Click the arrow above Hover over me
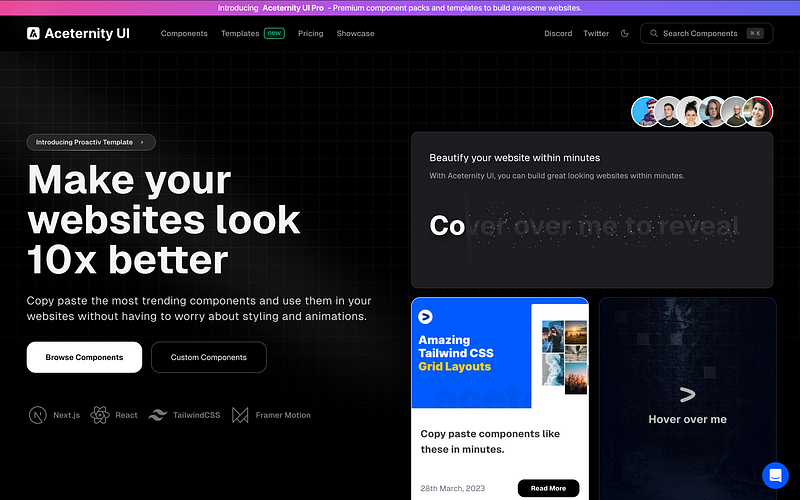Image resolution: width=800 pixels, height=500 pixels. [687, 394]
